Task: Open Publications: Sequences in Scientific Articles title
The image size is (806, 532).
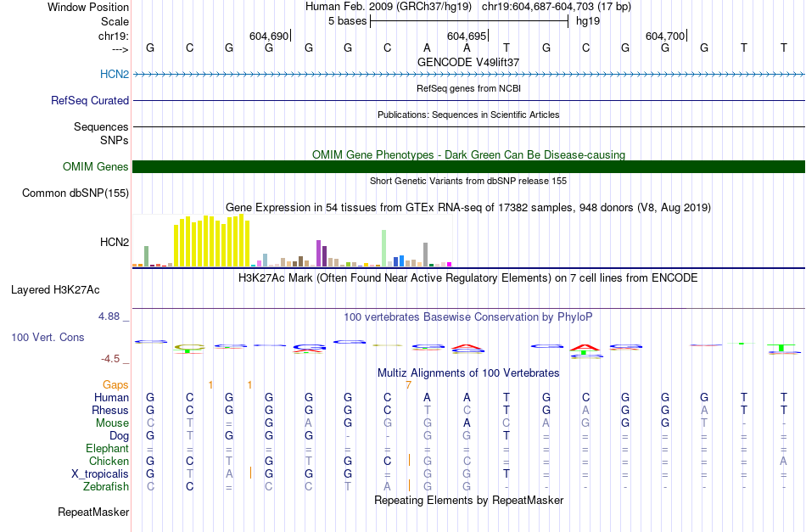Action: tap(468, 115)
